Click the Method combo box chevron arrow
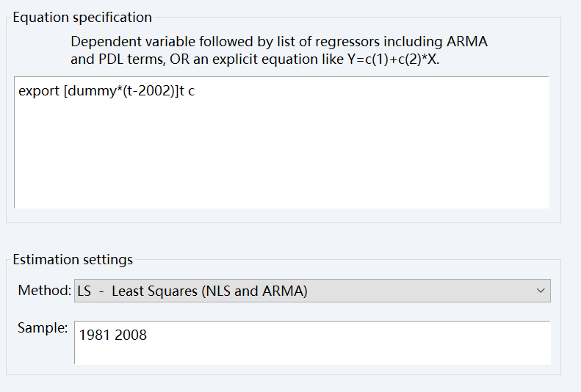581x392 pixels. pyautogui.click(x=541, y=291)
